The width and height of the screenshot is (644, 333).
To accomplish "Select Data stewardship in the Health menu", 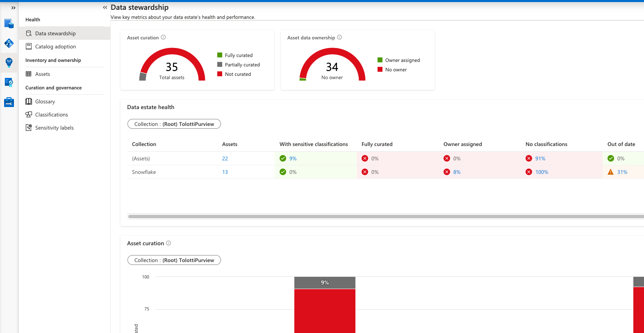I will pyautogui.click(x=65, y=33).
